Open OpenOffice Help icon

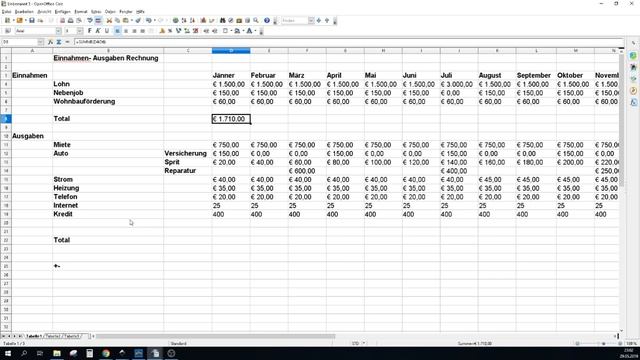267,20
